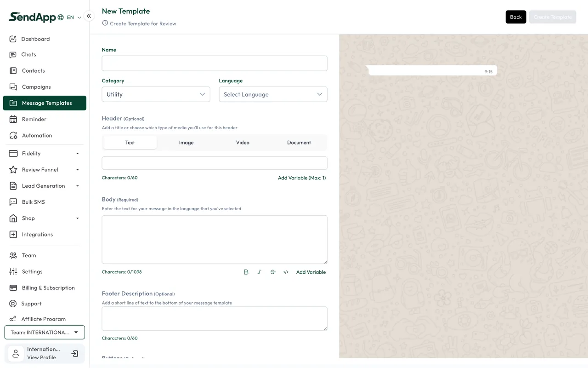Expand the Shop submenu arrow
Image resolution: width=588 pixels, height=368 pixels.
(x=77, y=218)
